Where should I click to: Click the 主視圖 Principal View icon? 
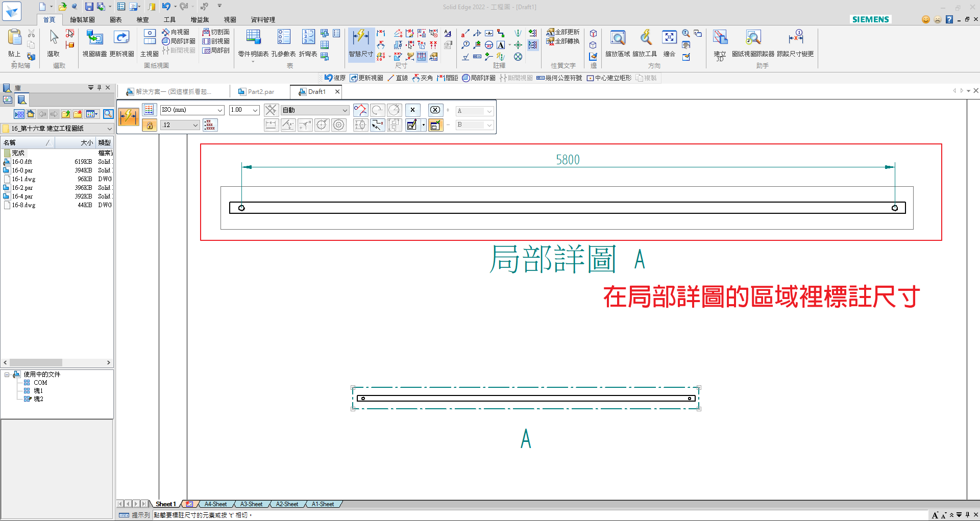coord(150,43)
